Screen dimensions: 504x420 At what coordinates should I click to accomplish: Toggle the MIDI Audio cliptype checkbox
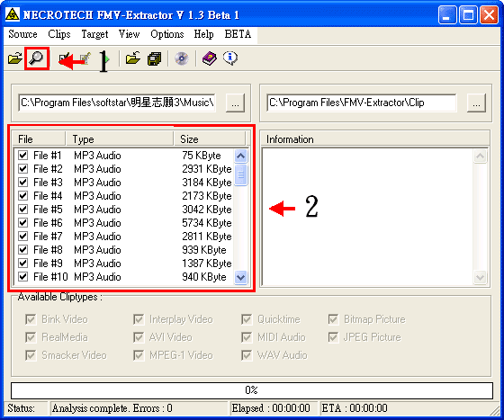click(x=247, y=337)
